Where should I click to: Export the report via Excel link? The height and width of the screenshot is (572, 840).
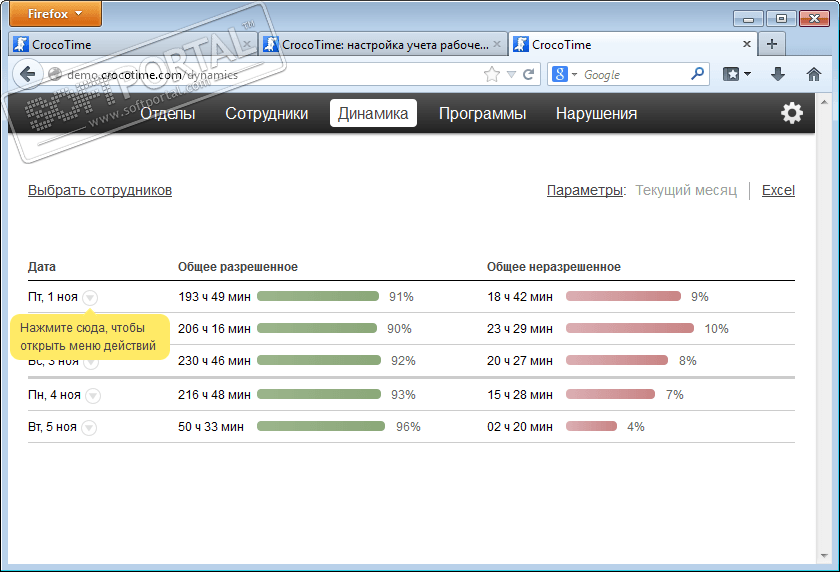point(778,190)
